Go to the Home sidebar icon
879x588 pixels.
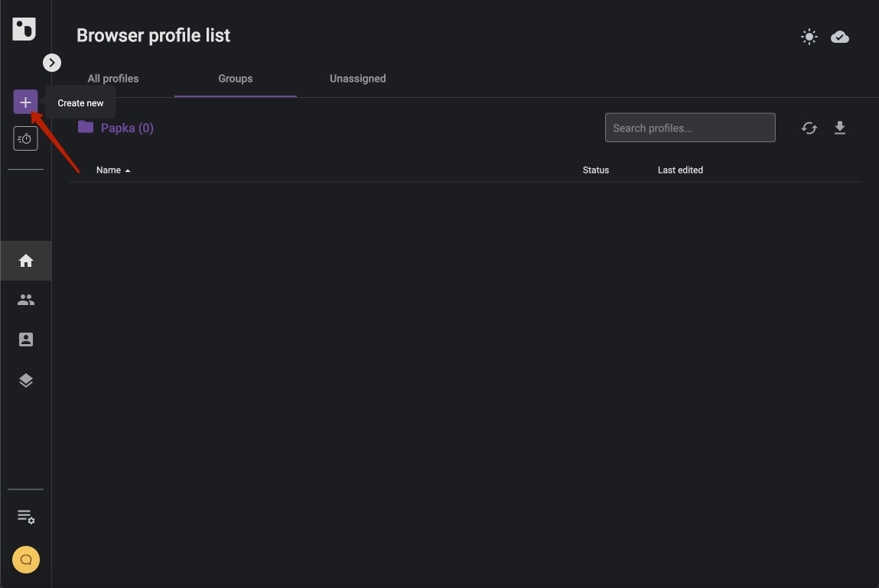click(26, 261)
